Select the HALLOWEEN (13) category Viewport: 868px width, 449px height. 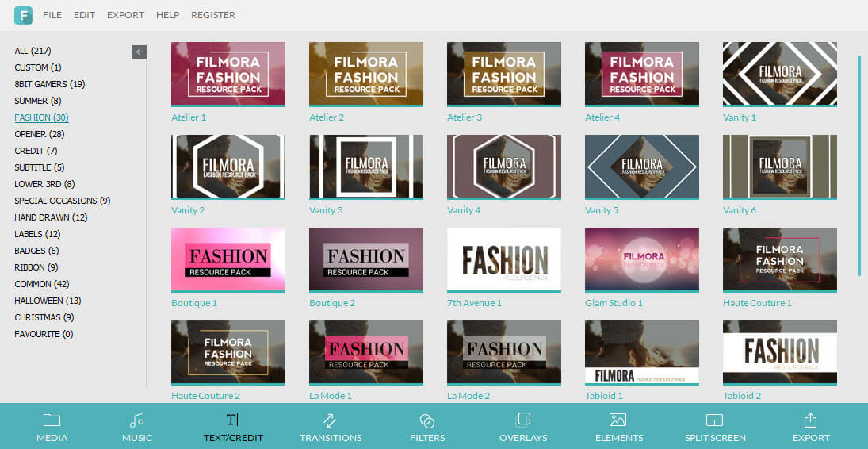(x=48, y=301)
